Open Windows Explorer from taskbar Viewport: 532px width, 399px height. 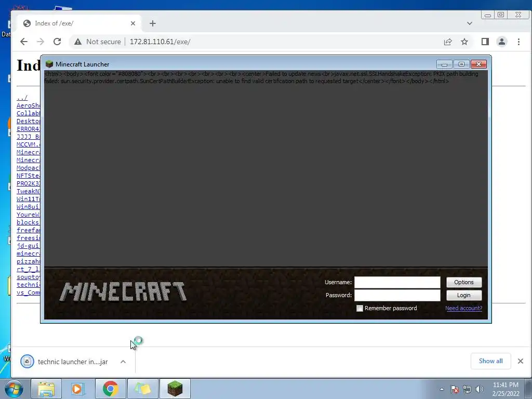46,389
